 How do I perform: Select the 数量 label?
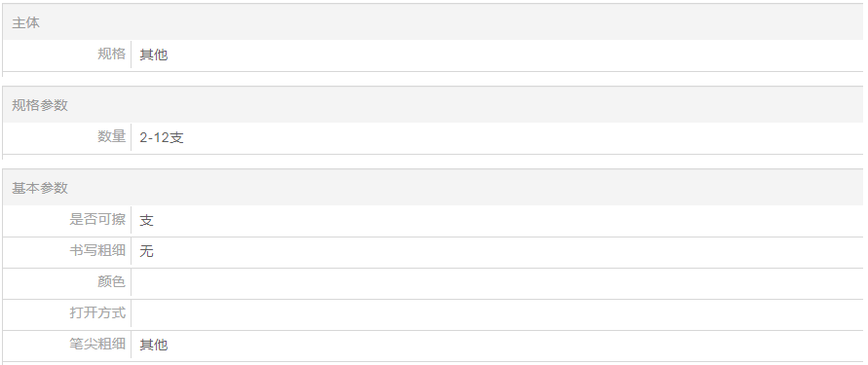pos(112,136)
